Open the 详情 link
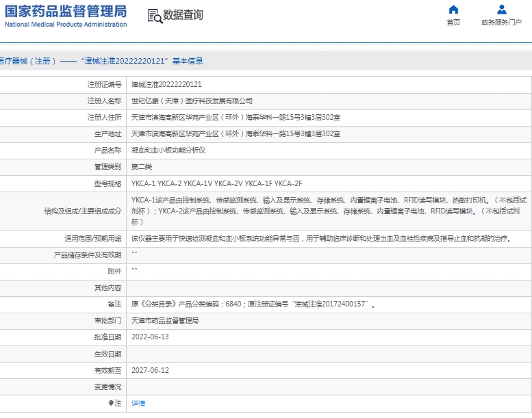The height and width of the screenshot is (418, 532). click(138, 403)
